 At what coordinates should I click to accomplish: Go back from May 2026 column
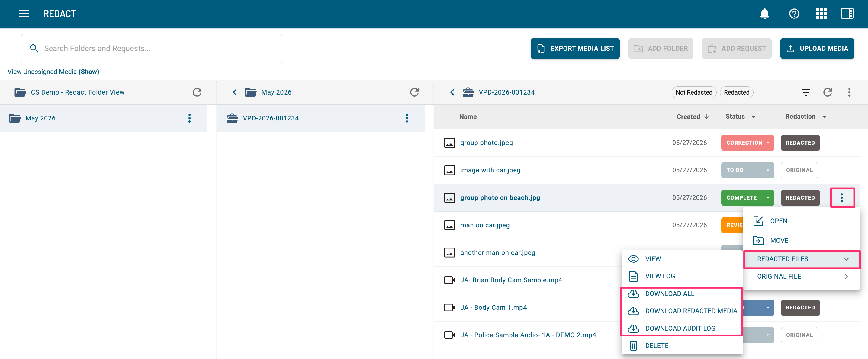(x=235, y=92)
